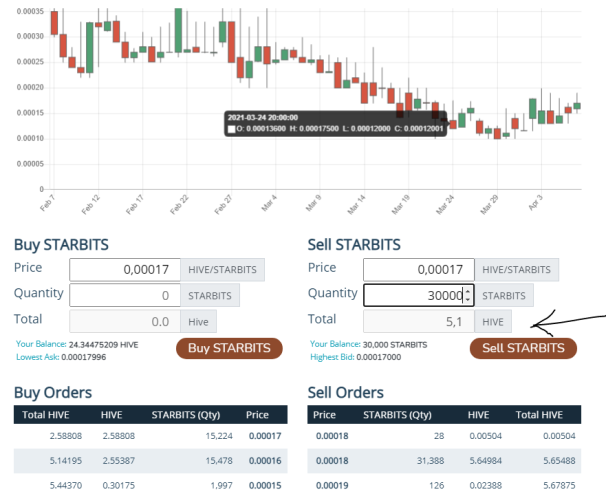Click Total HIVE header in Sell Orders
The width and height of the screenshot is (606, 494).
539,415
